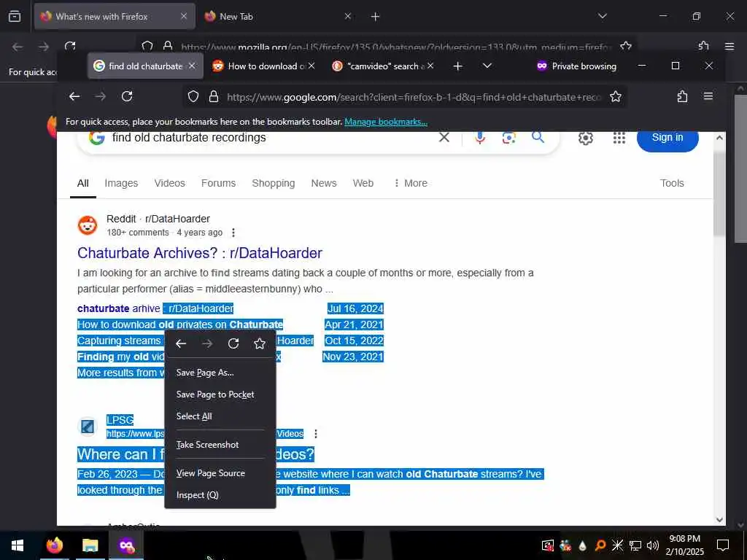This screenshot has width=747, height=560.
Task: Open Google apps grid
Action: 619,138
